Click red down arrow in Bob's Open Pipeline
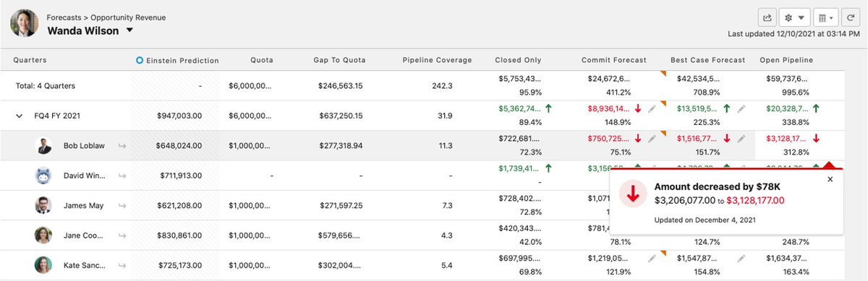Viewport: 868px width, 281px height. click(817, 138)
